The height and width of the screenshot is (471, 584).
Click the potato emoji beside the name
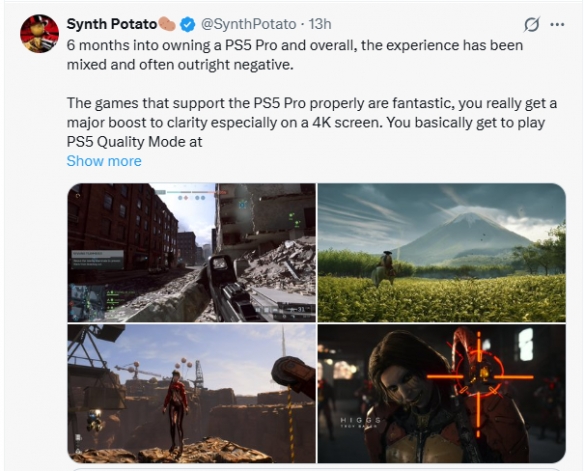167,24
